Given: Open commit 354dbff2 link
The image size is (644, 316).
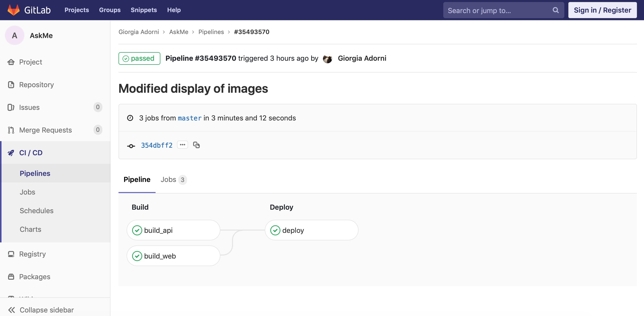Looking at the screenshot, I should pos(157,145).
